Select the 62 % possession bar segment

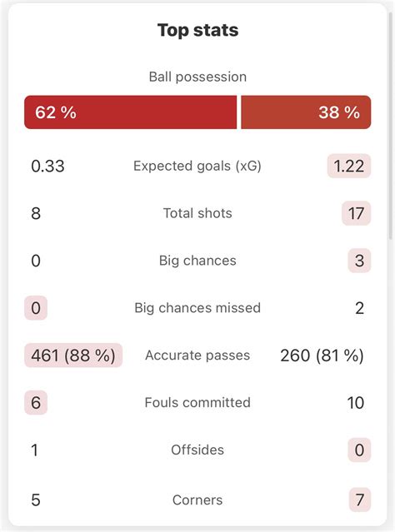pos(131,112)
